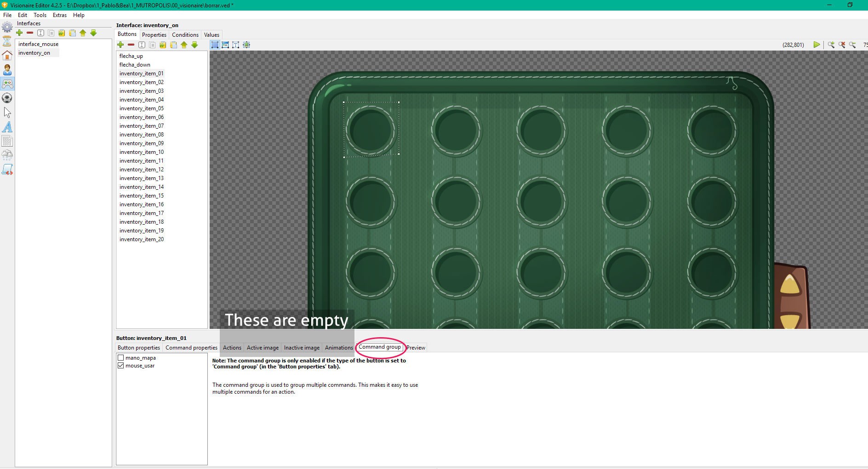Open the Scripts section (scroll icon)
The width and height of the screenshot is (868, 469).
7,170
